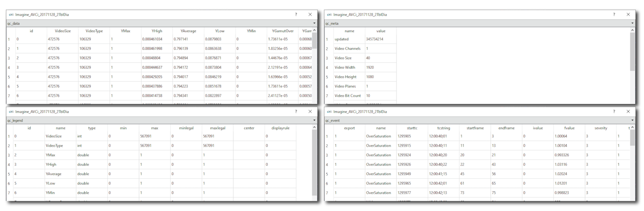This screenshot has height=211, width=644.
Task: Select the center column header in qc_legend
Action: point(249,128)
